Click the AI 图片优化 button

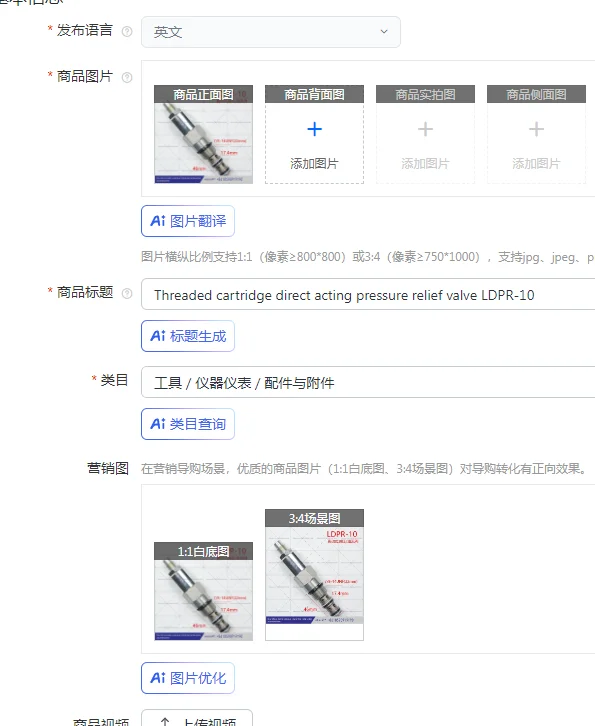pos(188,678)
